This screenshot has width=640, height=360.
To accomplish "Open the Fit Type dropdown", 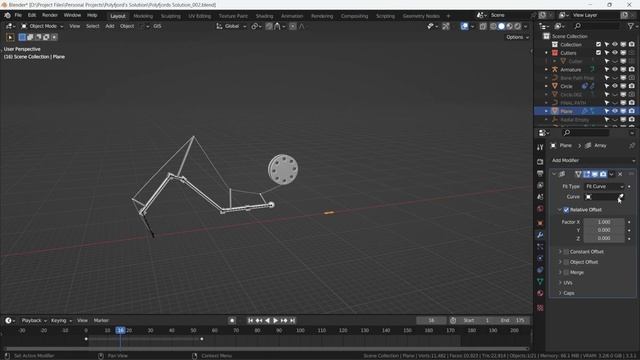I will (x=604, y=187).
